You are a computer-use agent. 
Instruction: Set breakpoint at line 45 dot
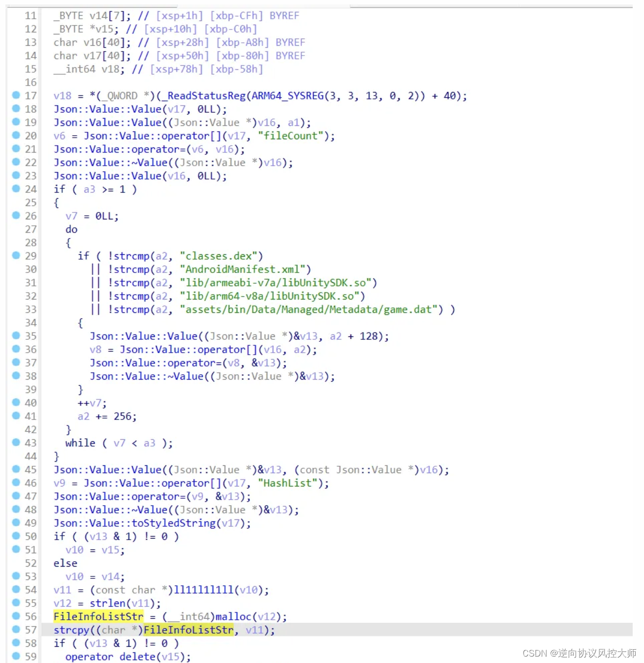(16, 469)
